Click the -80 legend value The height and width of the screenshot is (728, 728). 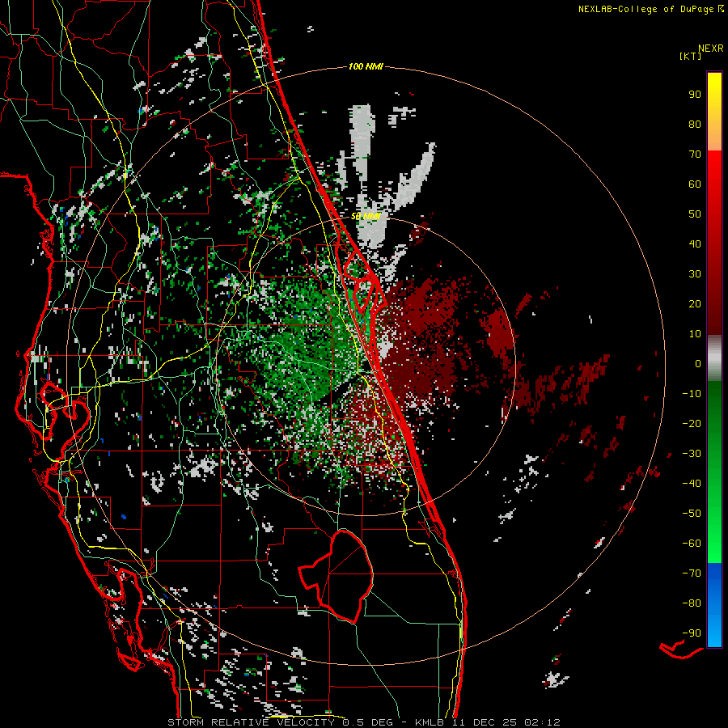point(692,603)
